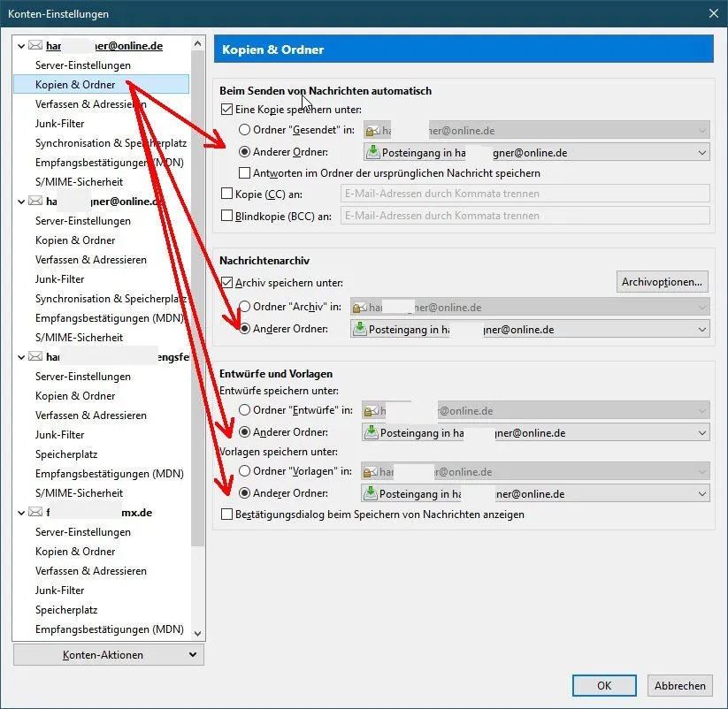Open 'Empfangsbestätigungen (MDN)' of mx.de account
The width and height of the screenshot is (728, 709).
pyautogui.click(x=110, y=629)
